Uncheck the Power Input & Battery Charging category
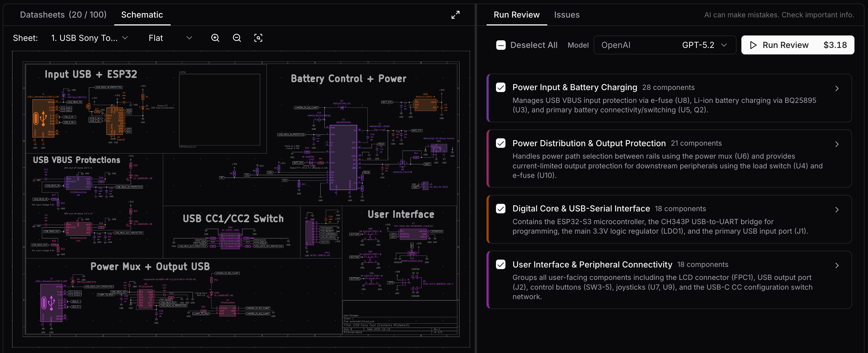Screen dimensions: 868x353 (501, 87)
